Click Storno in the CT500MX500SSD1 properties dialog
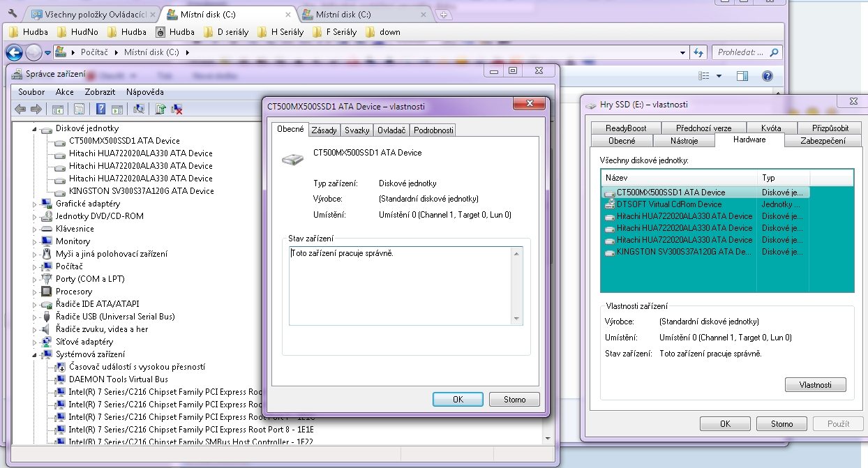 tap(514, 400)
